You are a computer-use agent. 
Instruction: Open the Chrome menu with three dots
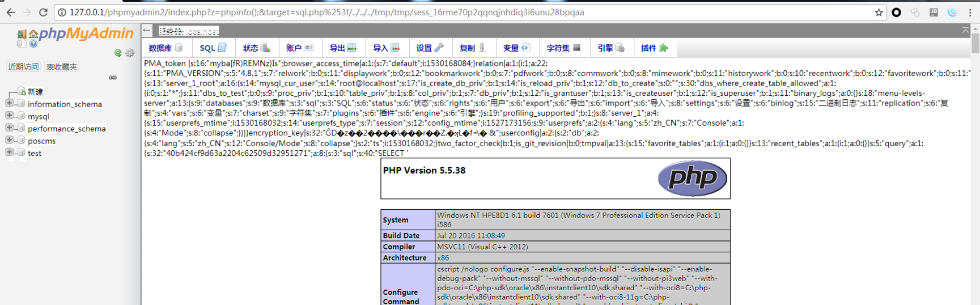tap(970, 12)
